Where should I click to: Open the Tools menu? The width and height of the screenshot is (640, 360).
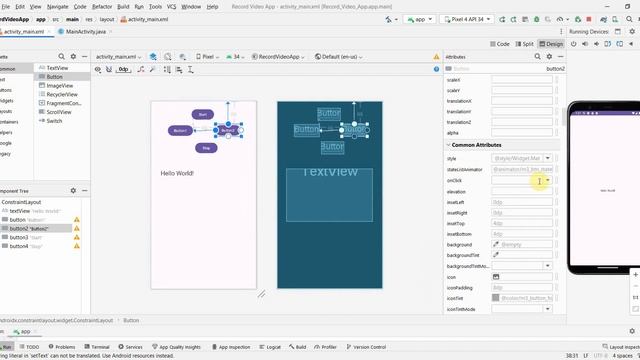155,7
